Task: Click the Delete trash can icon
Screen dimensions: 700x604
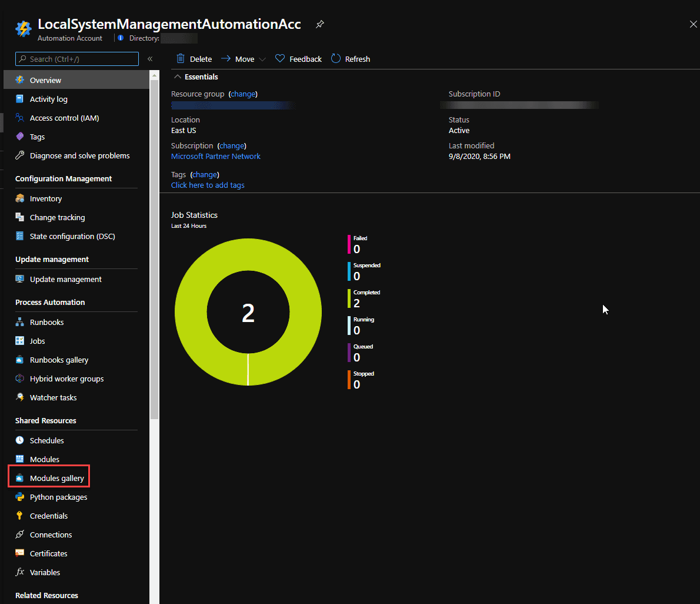Action: point(181,58)
